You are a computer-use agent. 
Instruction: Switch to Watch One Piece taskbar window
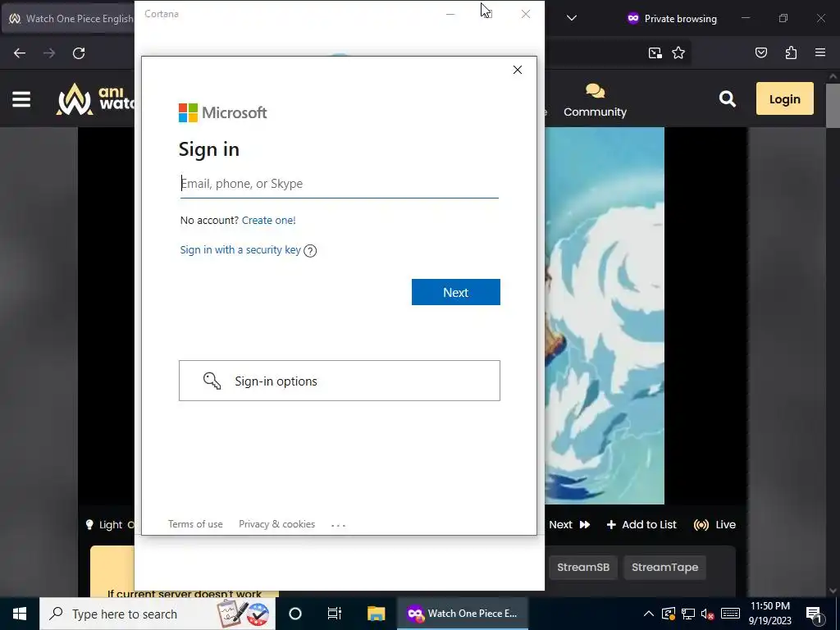[x=463, y=614]
